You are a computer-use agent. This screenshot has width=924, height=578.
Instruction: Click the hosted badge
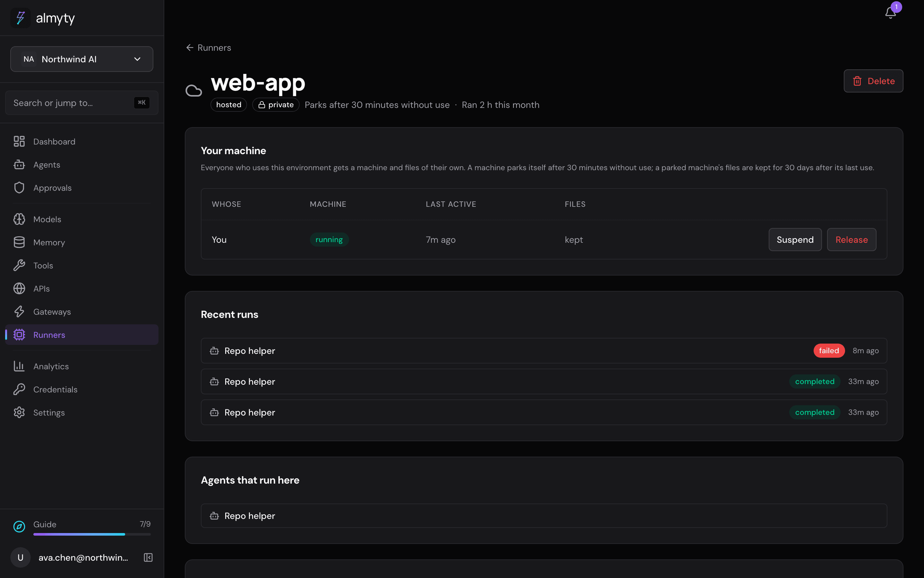click(x=228, y=105)
